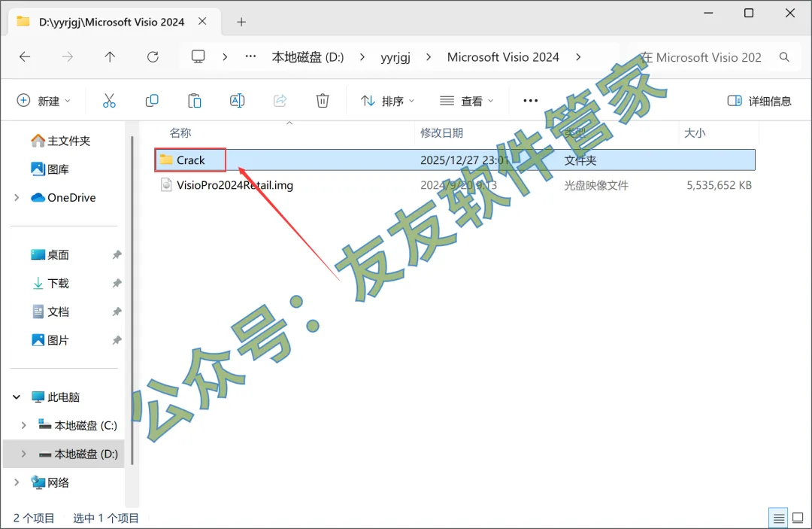Open the See more options menu
Image resolution: width=812 pixels, height=529 pixels.
[x=531, y=101]
